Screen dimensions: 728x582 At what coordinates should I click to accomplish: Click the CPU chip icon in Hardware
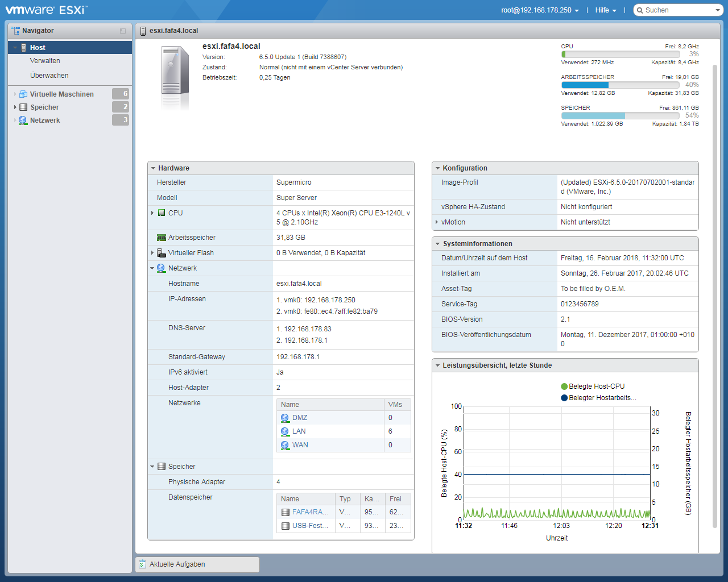[x=162, y=213]
